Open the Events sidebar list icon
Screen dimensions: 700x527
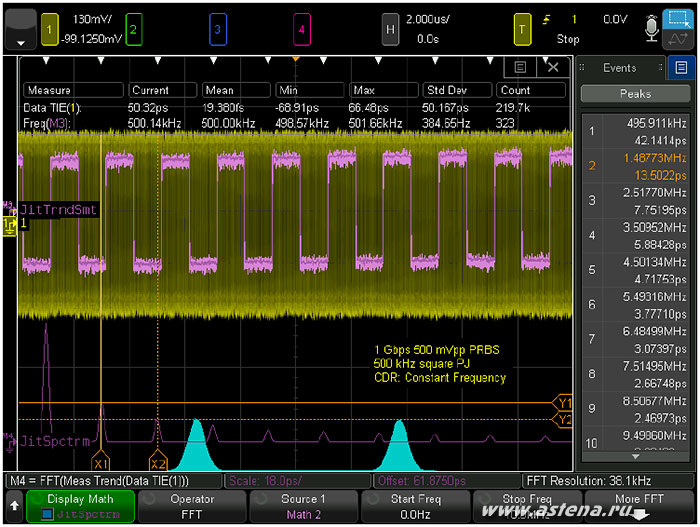point(681,67)
